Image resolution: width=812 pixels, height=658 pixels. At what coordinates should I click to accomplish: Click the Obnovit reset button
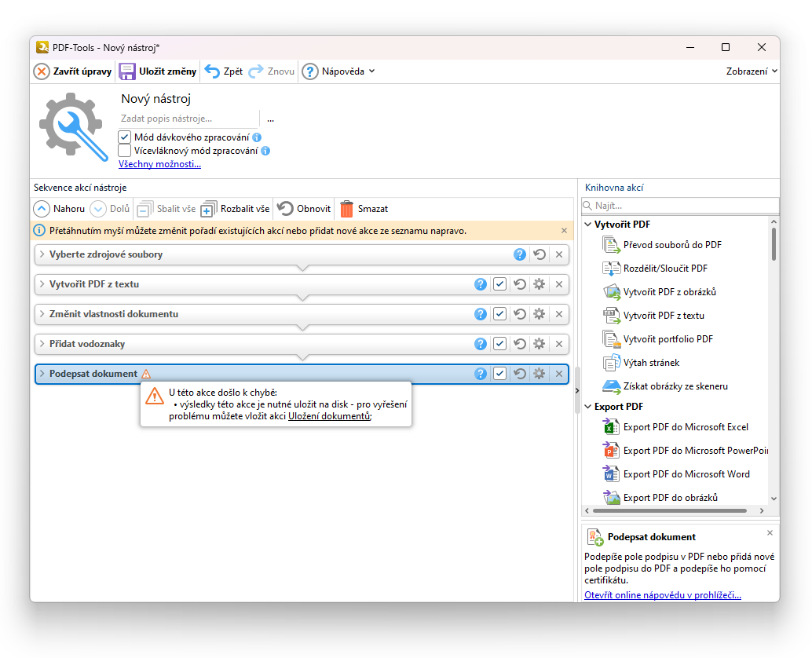tap(303, 209)
